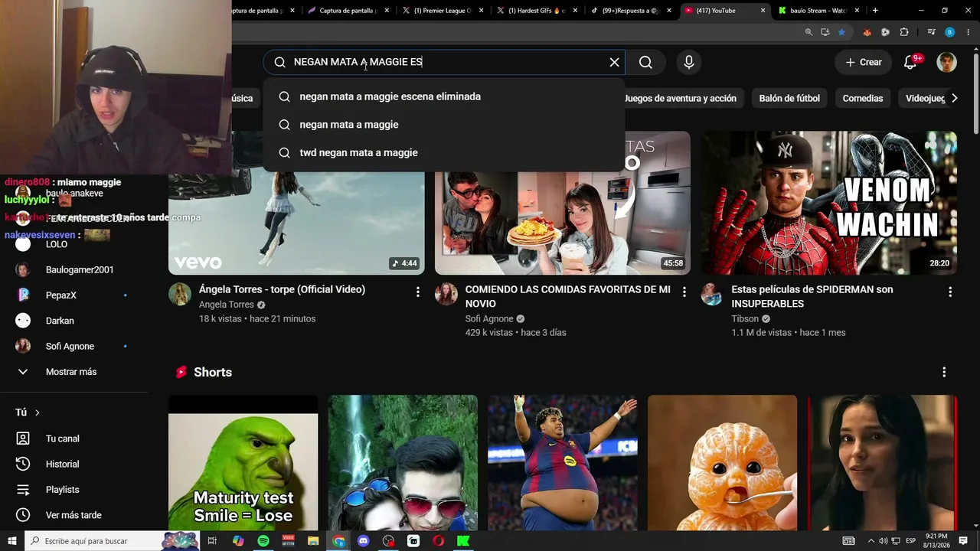Open Ver más tarde list

[73, 515]
